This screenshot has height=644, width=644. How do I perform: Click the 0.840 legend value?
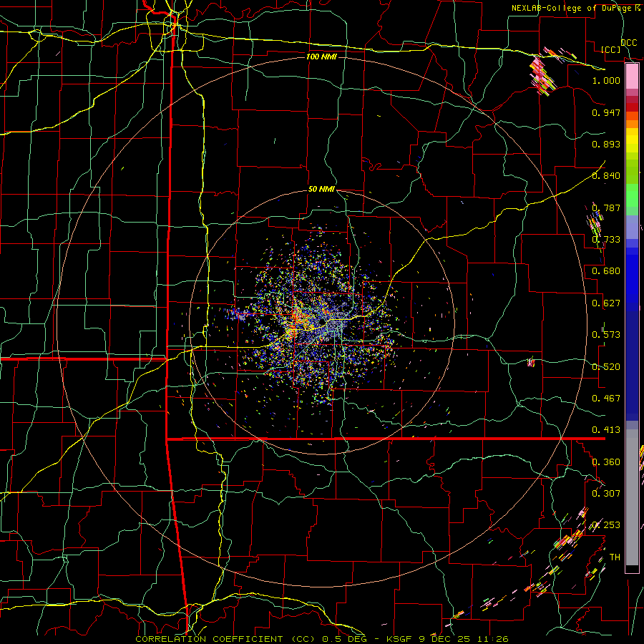tap(606, 176)
